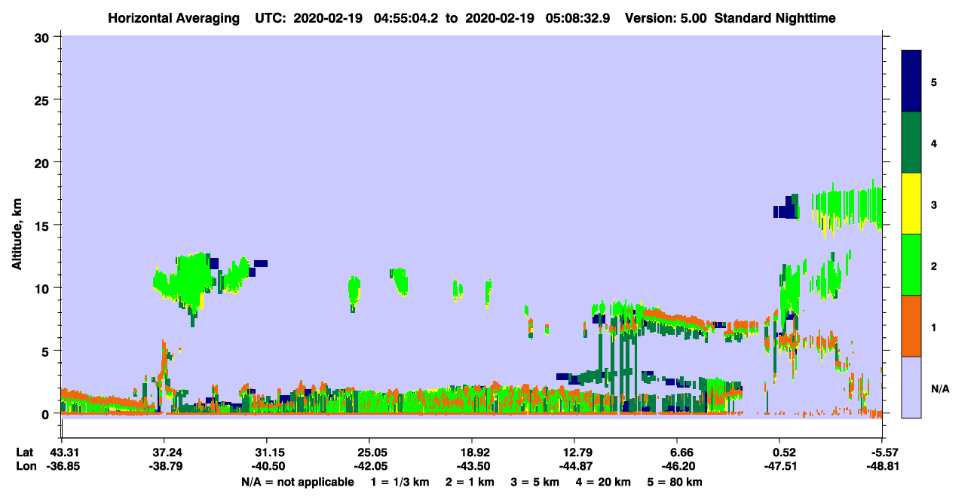Click the bright green colorbar segment labeled 2
The height and width of the screenshot is (503, 980).
911,265
